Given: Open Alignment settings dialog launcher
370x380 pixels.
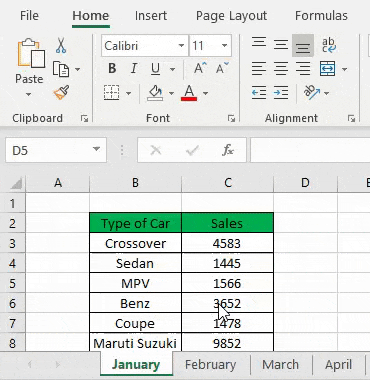Looking at the screenshot, I should point(351,118).
